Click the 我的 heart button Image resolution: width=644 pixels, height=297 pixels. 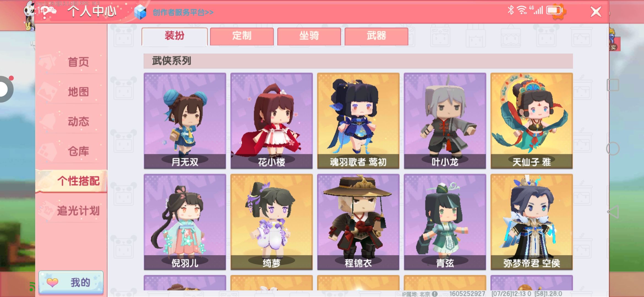pos(71,282)
